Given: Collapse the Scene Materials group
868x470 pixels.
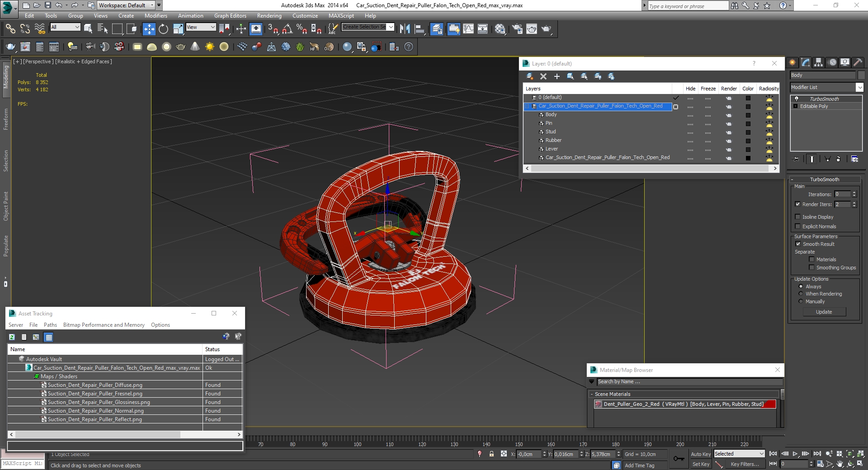Looking at the screenshot, I should [591, 394].
